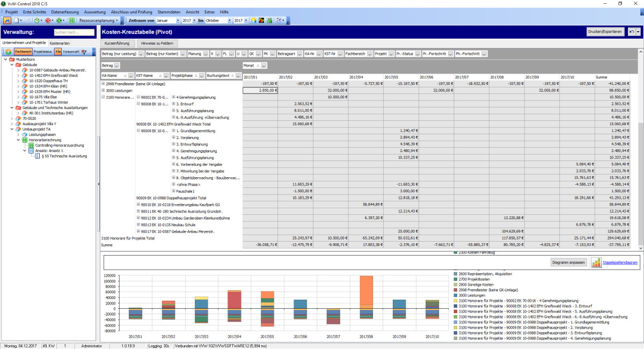
Task: Click the Suchen nach search field
Action: 74,33
